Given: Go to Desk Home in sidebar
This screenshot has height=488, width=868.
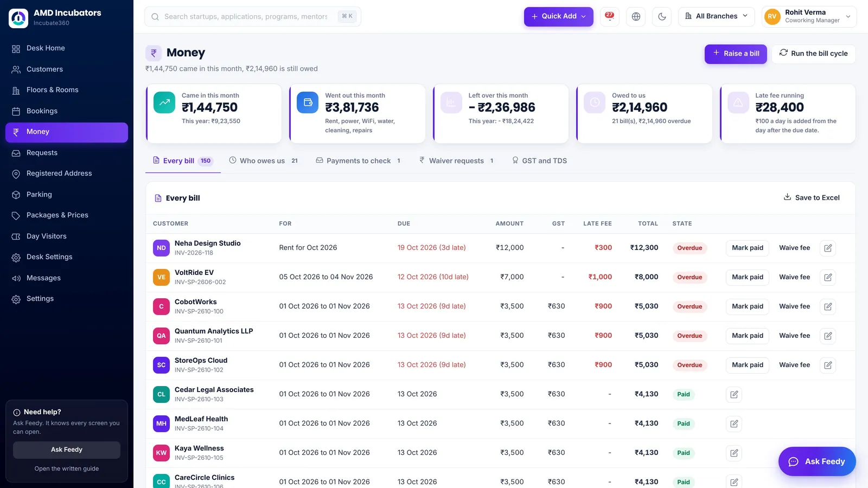Looking at the screenshot, I should point(67,48).
